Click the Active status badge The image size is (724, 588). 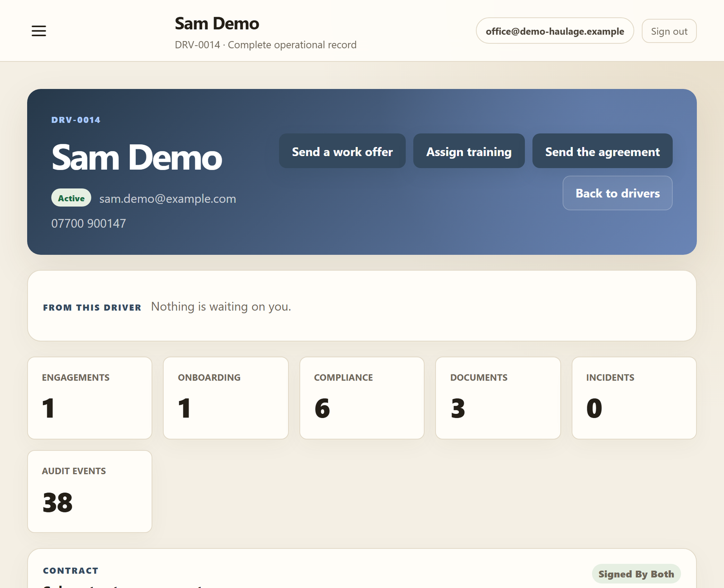point(71,198)
